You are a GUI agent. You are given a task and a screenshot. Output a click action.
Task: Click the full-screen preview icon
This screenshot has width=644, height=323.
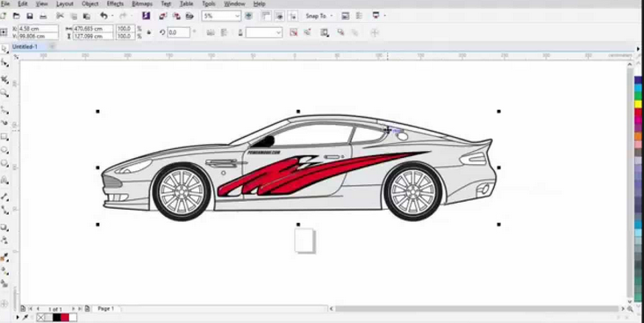[248, 16]
